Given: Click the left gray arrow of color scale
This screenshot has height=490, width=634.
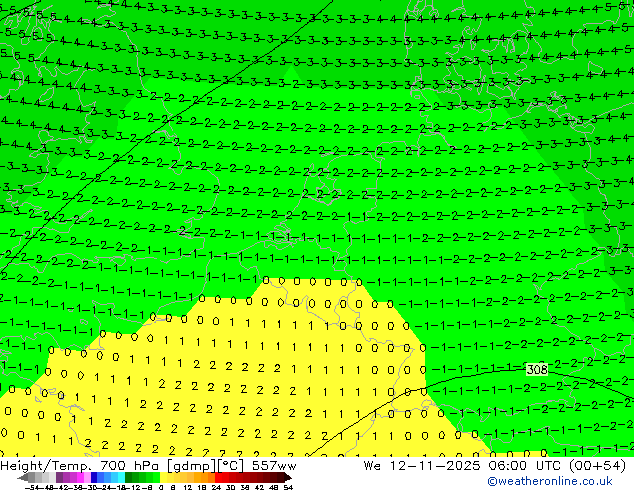Looking at the screenshot, I should click(23, 477).
